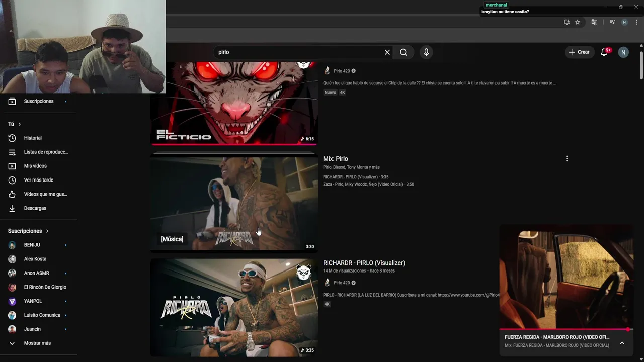
Task: Open the Mix: Pirlo title
Action: (336, 159)
